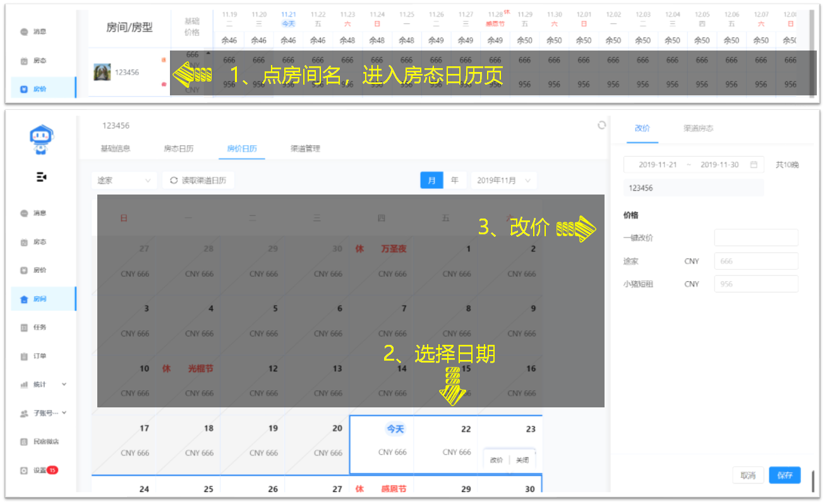Click the refresh icon beside the 改价 panel
The height and width of the screenshot is (504, 825).
pyautogui.click(x=601, y=125)
